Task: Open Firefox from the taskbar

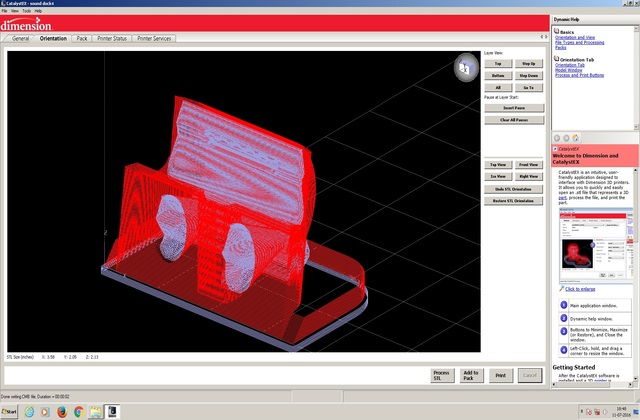Action: (62, 412)
